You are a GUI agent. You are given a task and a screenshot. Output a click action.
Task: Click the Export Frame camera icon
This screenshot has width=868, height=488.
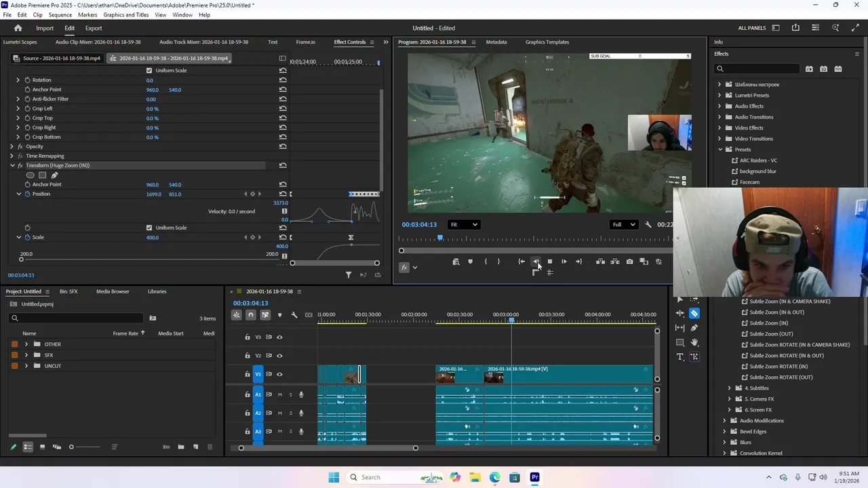[x=629, y=262]
